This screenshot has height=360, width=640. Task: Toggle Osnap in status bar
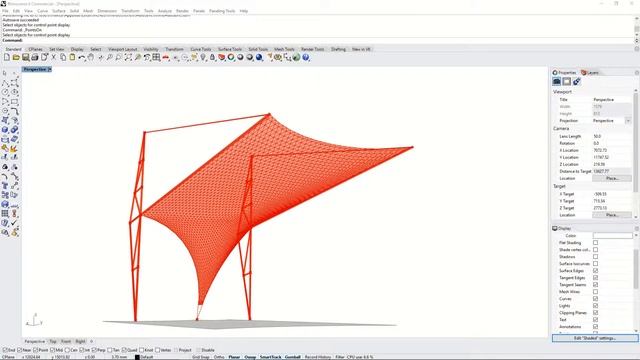point(250,357)
